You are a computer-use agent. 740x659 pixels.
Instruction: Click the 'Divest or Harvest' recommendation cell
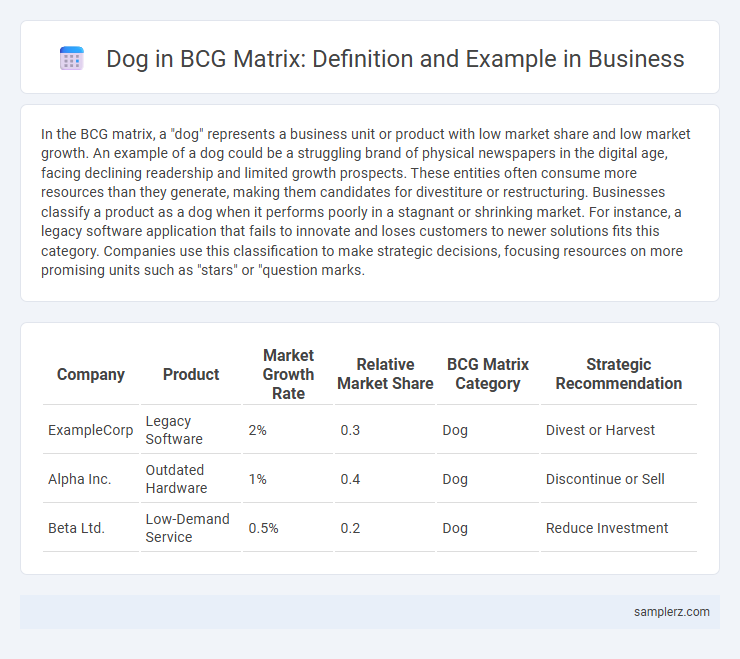pyautogui.click(x=619, y=430)
